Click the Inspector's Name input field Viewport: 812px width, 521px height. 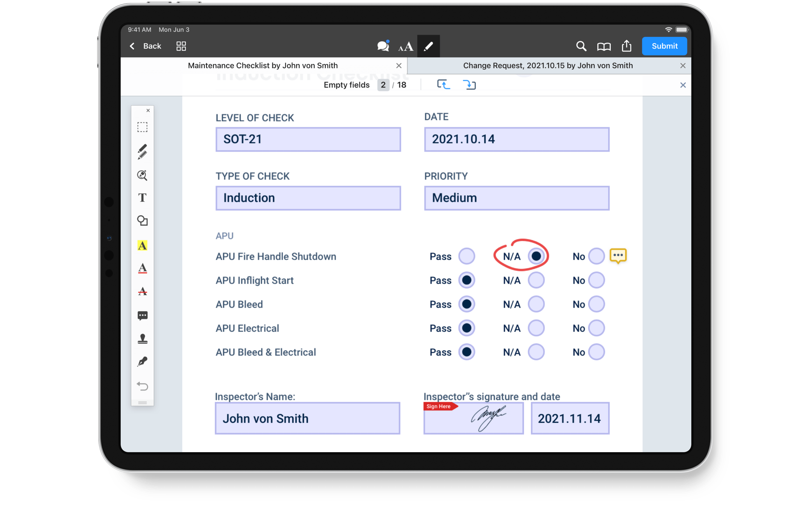point(307,418)
